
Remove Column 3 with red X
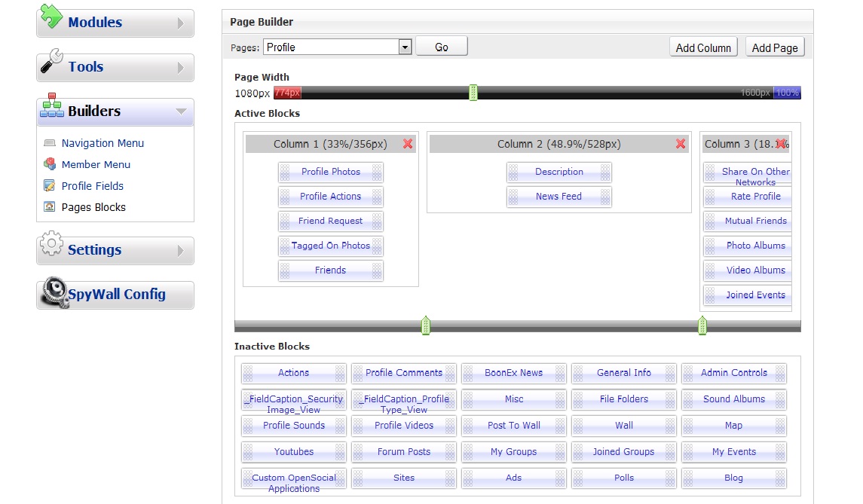[780, 144]
